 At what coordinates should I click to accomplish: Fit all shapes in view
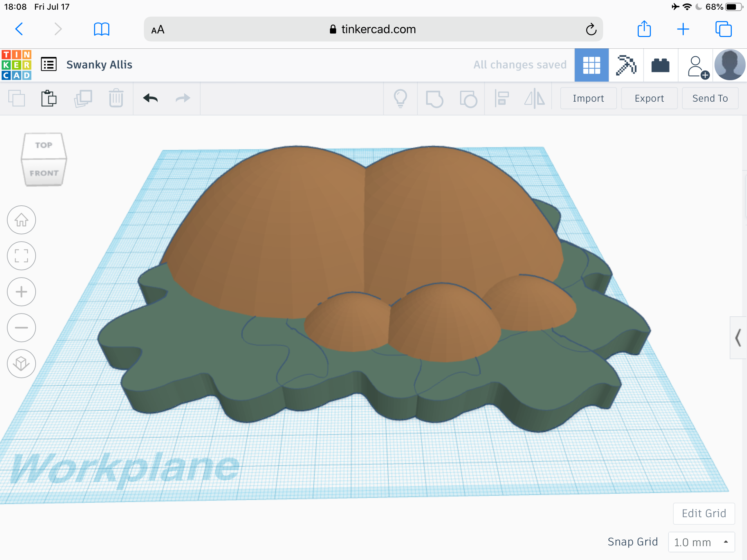tap(21, 256)
